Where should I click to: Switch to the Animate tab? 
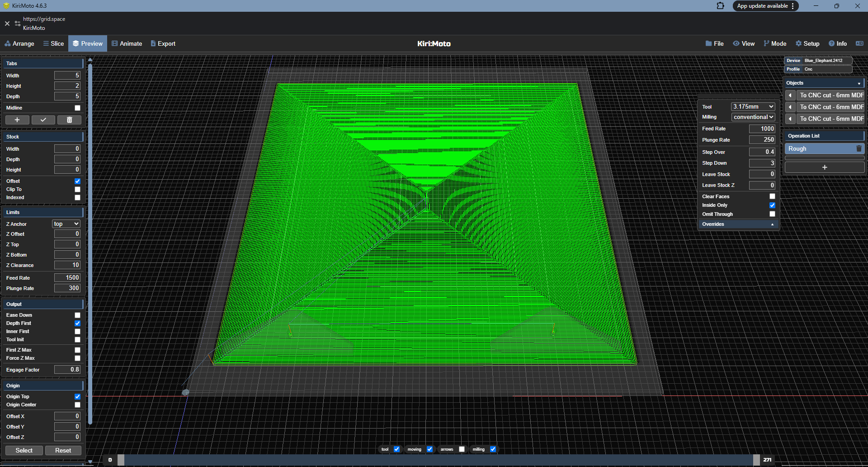tap(127, 44)
